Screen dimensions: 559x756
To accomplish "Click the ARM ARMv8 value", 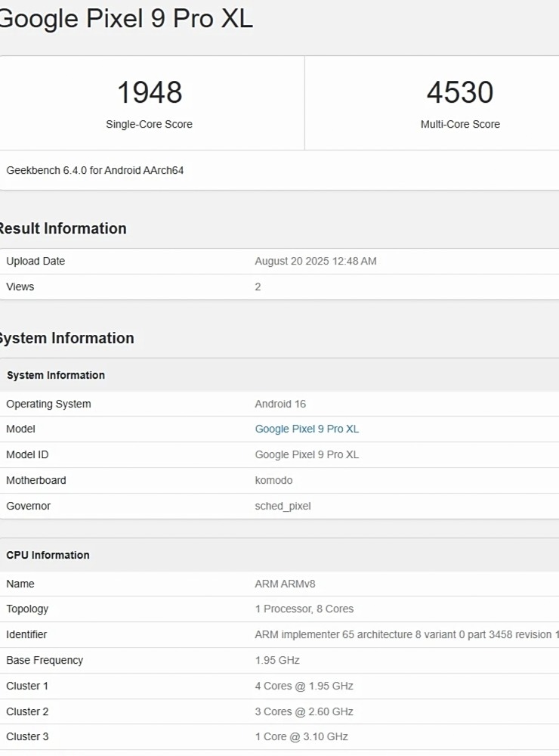I will [285, 584].
